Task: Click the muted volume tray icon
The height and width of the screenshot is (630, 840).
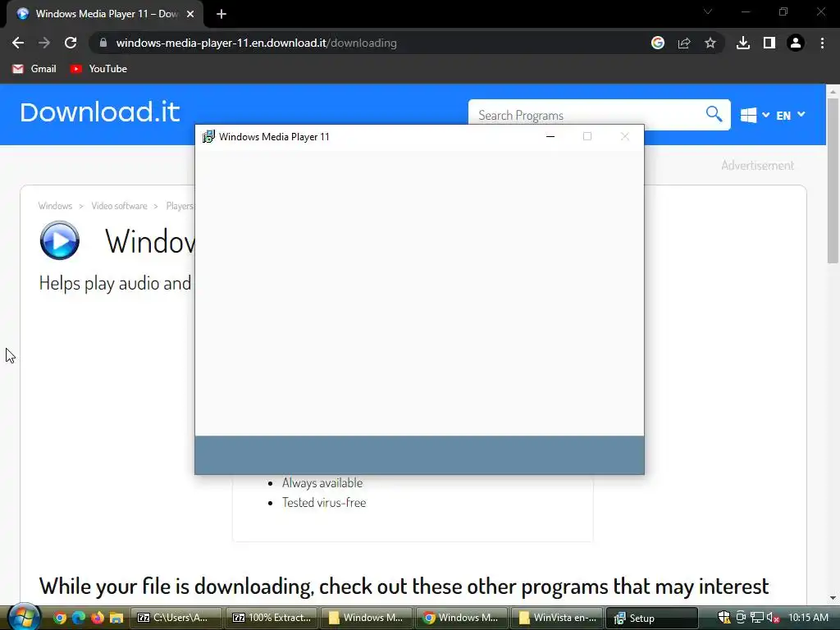Action: pos(773,618)
